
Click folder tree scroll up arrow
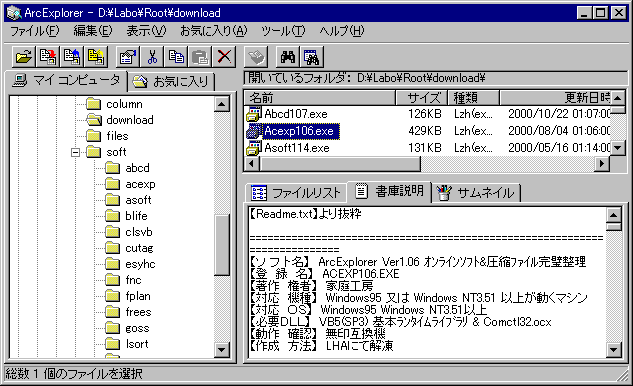pos(222,104)
